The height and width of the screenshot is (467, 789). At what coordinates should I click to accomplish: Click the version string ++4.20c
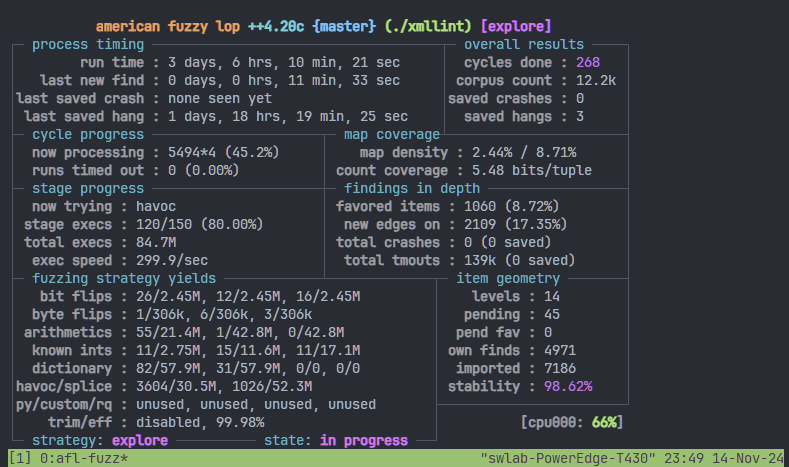point(276,26)
